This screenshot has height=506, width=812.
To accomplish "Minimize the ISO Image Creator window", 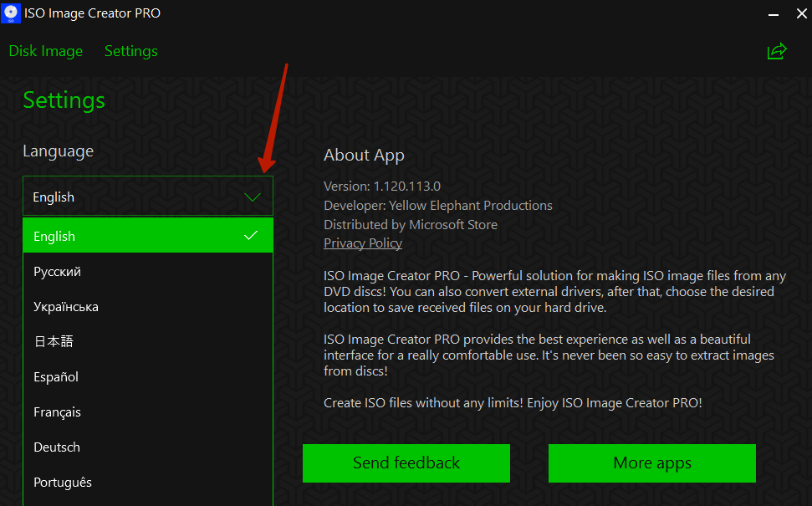I will click(x=774, y=14).
